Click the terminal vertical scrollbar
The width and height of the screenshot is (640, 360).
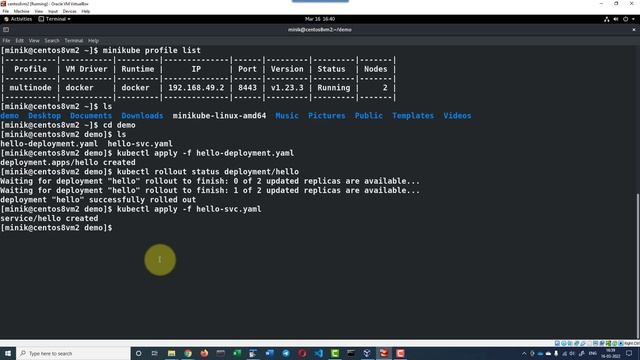637,265
